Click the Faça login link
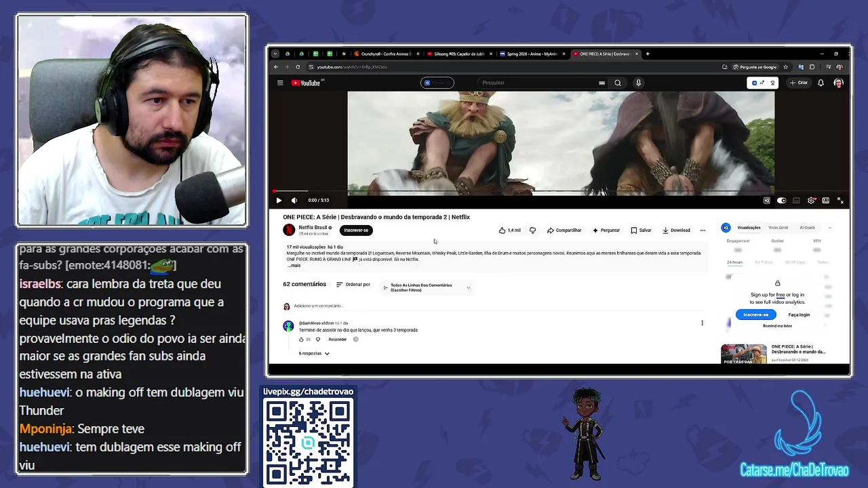The image size is (868, 488). click(799, 315)
